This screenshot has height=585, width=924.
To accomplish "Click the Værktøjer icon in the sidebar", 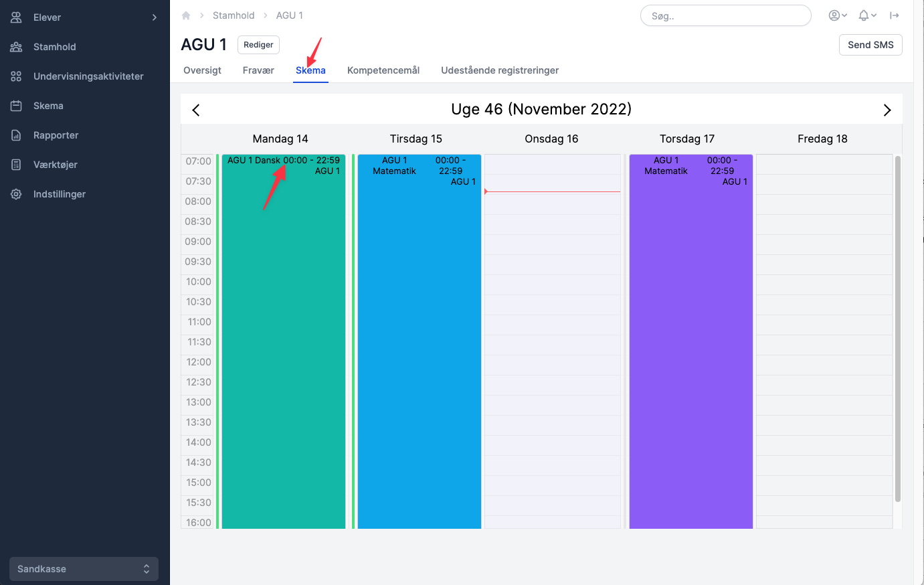I will [x=17, y=165].
